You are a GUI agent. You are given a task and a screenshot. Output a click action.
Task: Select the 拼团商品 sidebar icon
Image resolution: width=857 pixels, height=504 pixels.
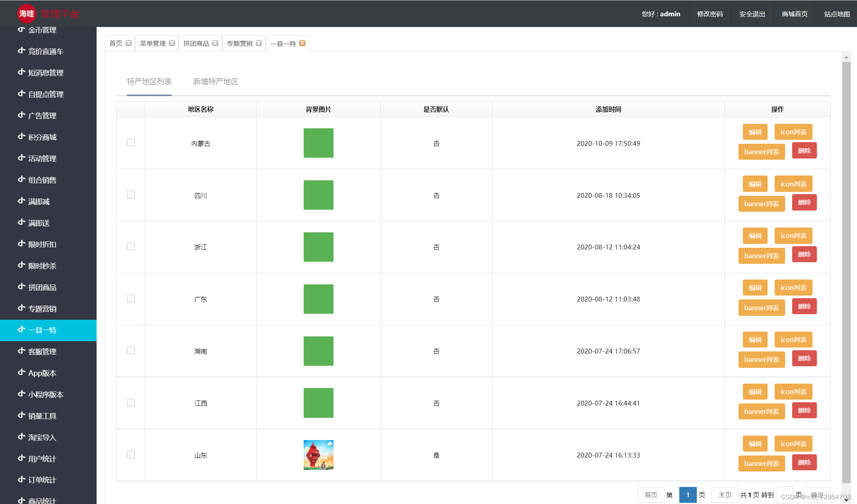click(22, 287)
